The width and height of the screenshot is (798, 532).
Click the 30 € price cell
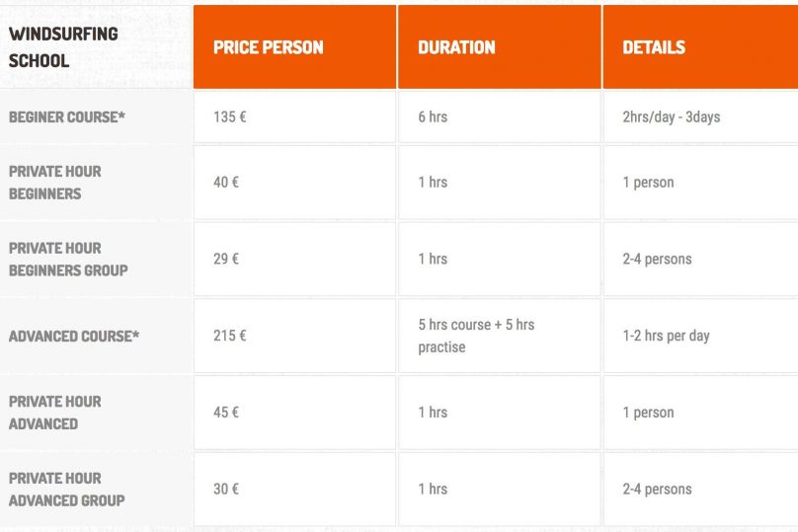point(226,489)
